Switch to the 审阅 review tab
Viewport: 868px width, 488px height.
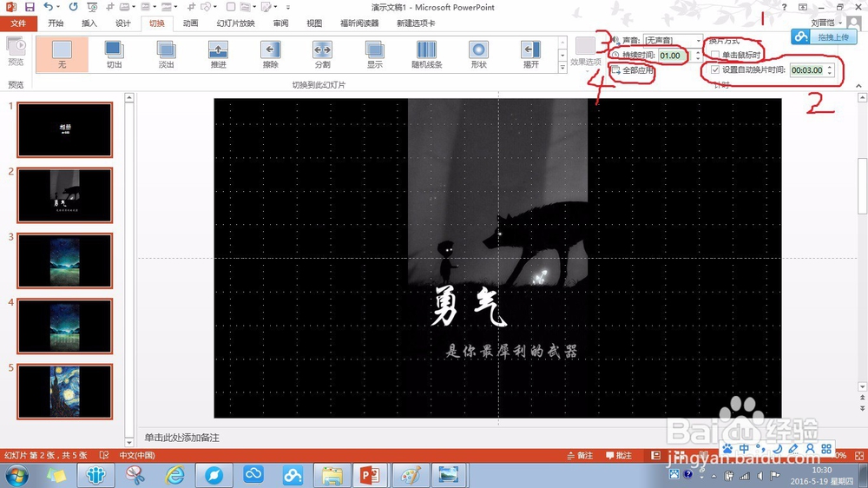280,23
